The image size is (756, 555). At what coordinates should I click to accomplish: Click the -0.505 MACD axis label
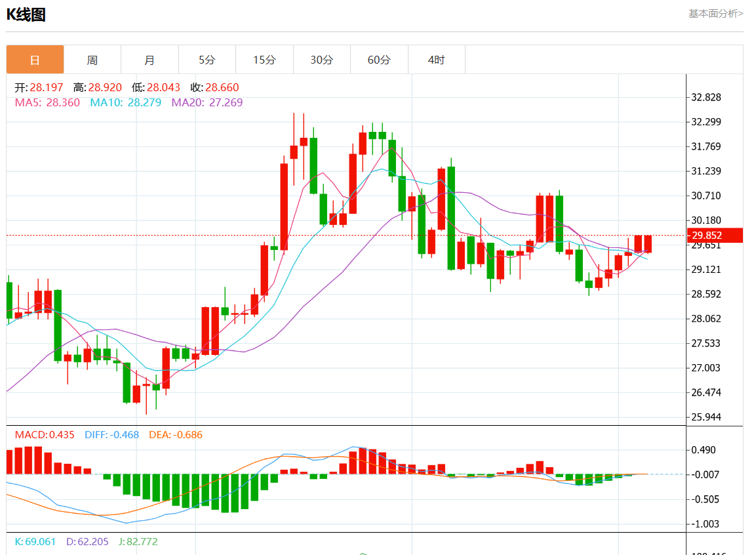pos(705,499)
